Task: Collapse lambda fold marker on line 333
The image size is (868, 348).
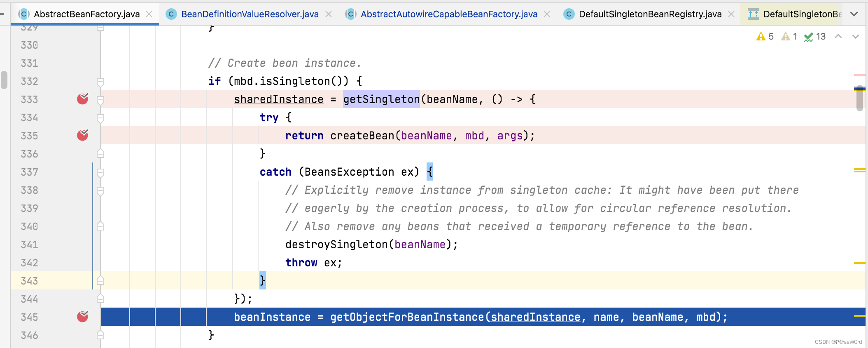Action: tap(100, 100)
